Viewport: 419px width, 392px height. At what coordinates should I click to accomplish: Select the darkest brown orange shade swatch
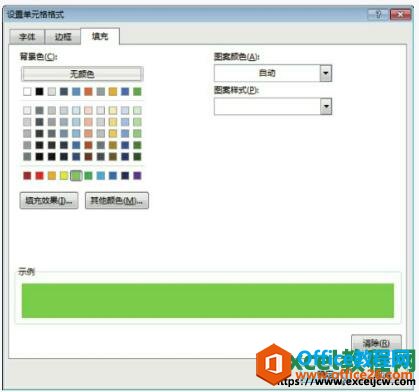[88, 156]
